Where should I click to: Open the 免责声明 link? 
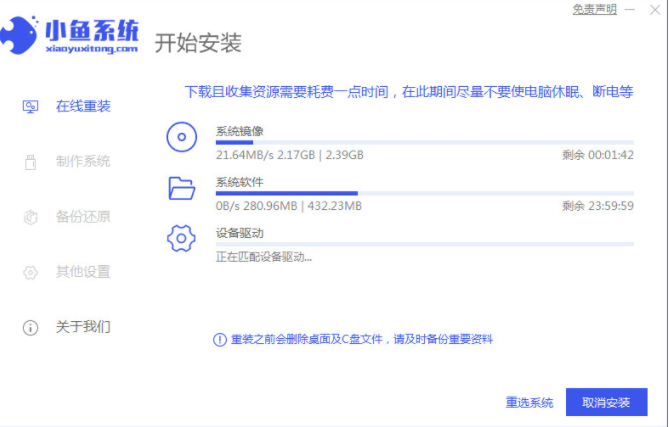(593, 8)
